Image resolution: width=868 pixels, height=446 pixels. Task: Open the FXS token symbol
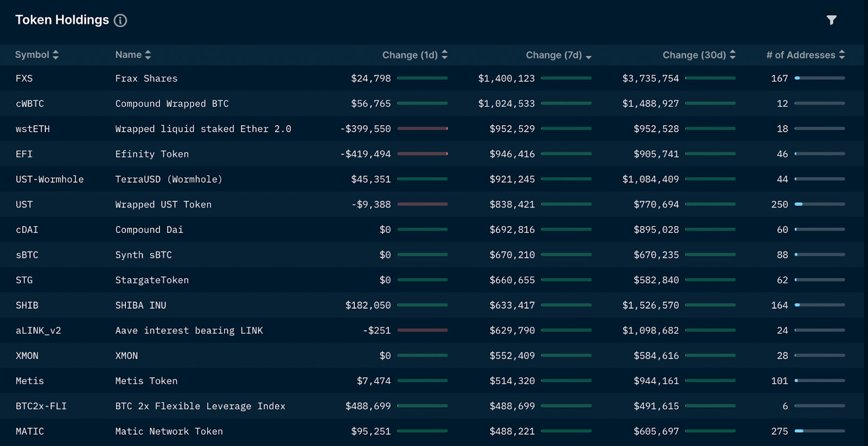click(24, 79)
